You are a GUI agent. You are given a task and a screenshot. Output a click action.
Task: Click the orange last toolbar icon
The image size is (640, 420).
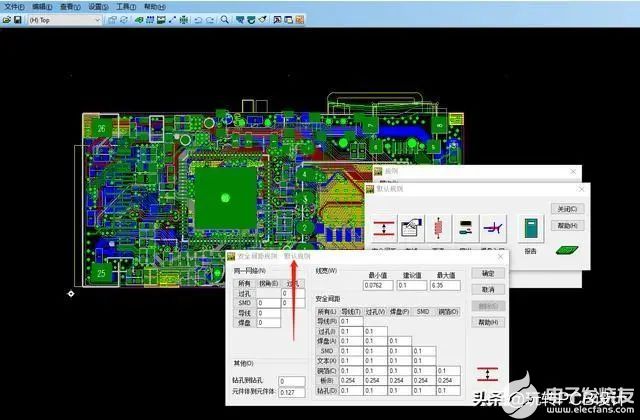pos(300,20)
